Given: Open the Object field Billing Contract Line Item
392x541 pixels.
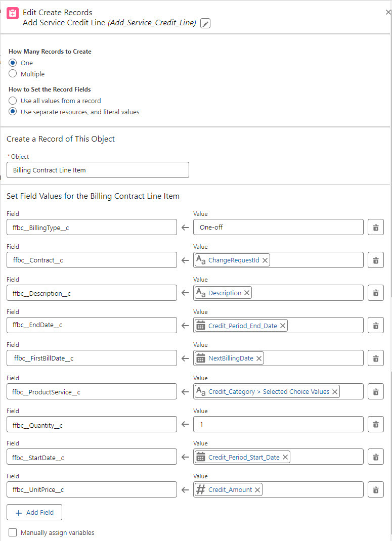Looking at the screenshot, I should [x=98, y=170].
